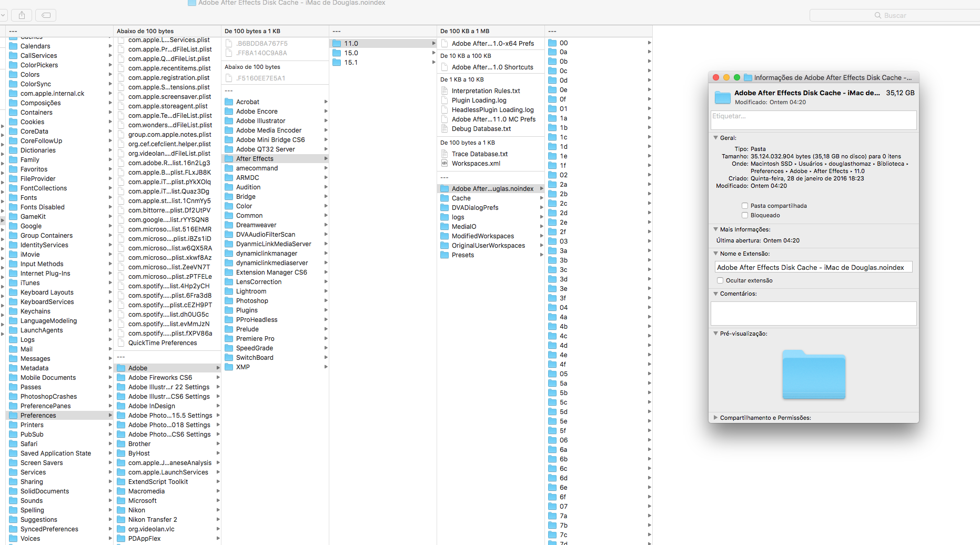Open the Photoshop folder icon
Viewport: 980px width, 545px height.
coord(229,301)
